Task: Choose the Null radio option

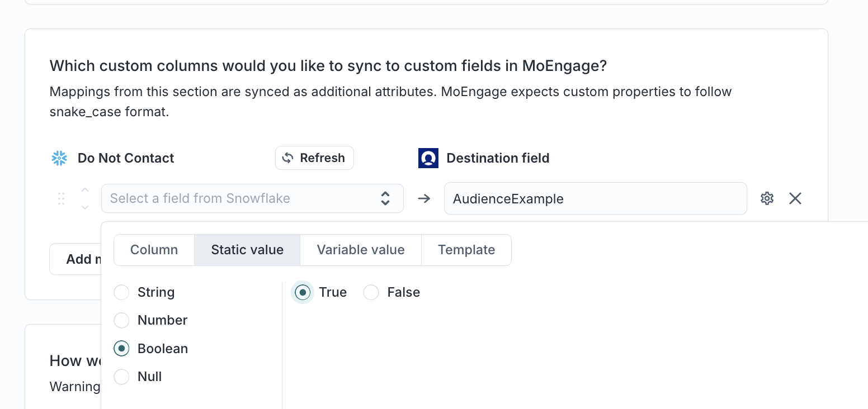Action: click(x=121, y=377)
